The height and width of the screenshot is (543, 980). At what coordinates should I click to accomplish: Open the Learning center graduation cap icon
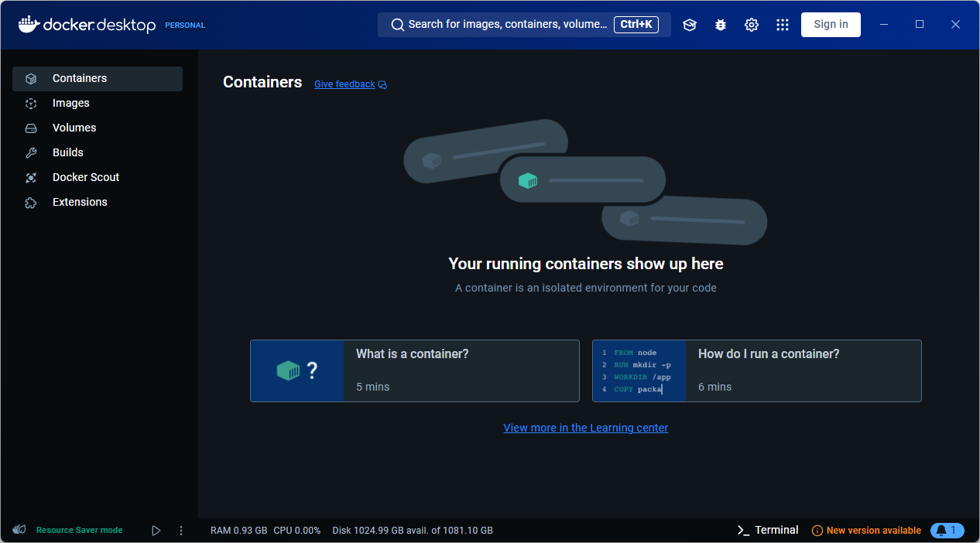(x=690, y=25)
